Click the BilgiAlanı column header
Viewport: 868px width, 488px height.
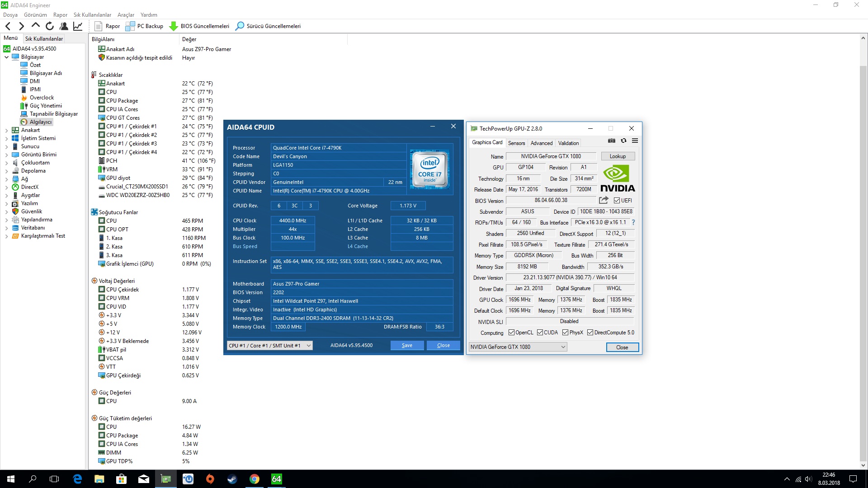coord(134,39)
